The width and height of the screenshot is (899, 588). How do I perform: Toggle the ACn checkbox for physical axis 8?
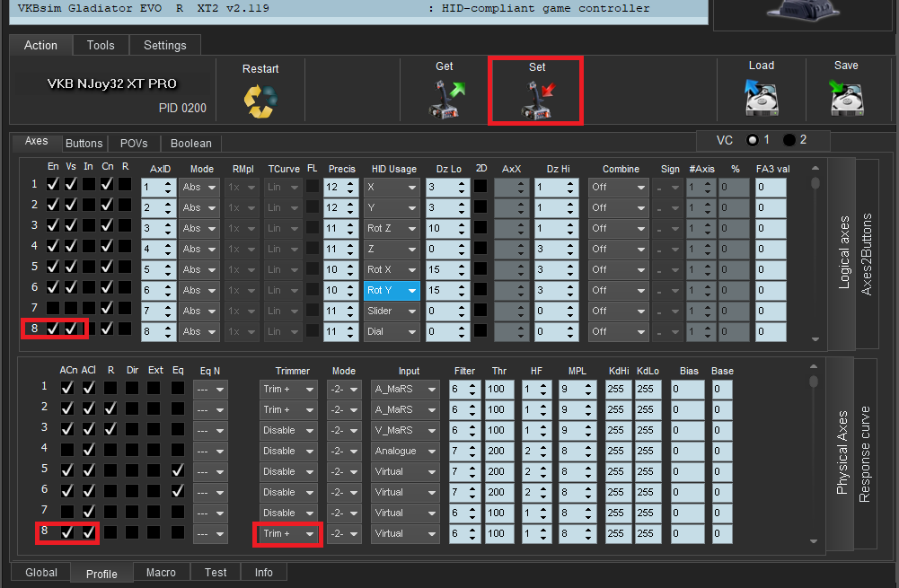67,532
